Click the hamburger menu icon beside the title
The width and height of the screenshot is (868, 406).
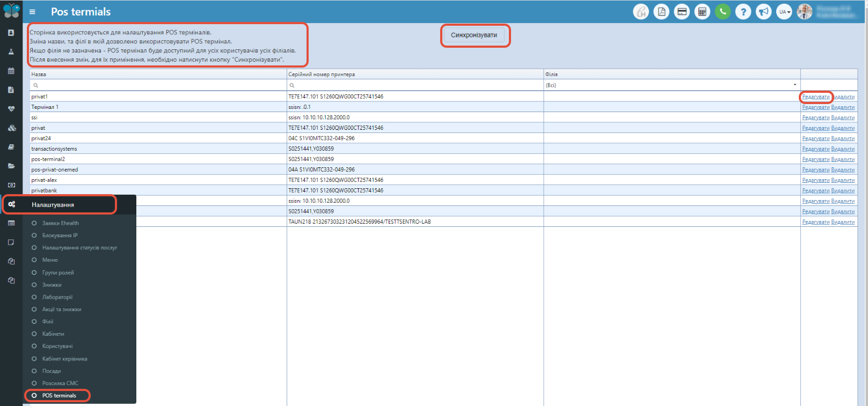(32, 12)
